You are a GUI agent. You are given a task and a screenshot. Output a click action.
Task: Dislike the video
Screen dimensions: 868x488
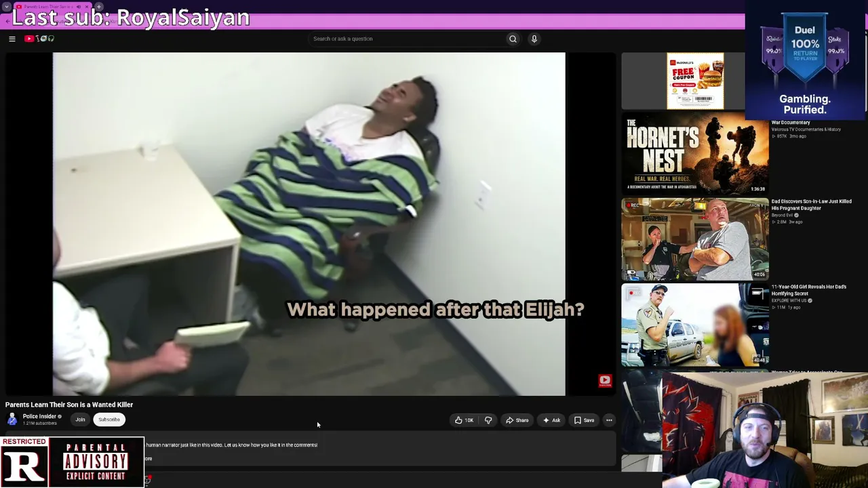coord(488,420)
